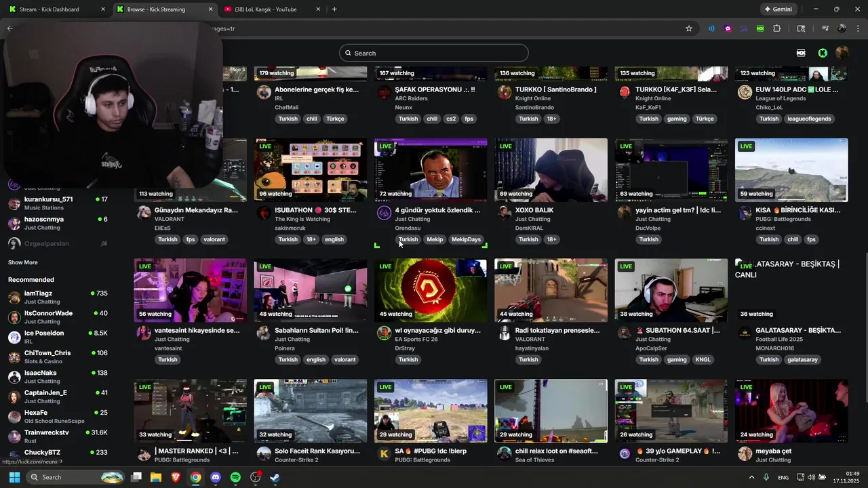Open the Poinera Sabahların Sultanı stream thumbnail

[x=311, y=290]
